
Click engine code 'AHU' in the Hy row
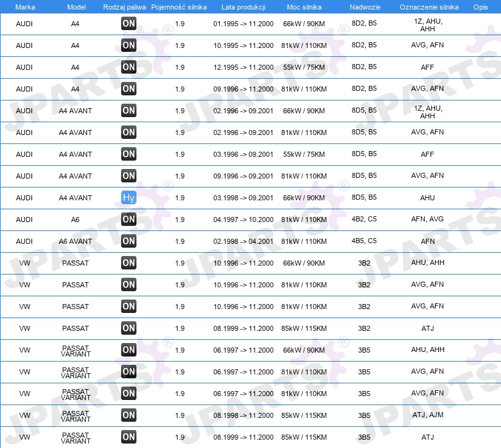click(427, 198)
